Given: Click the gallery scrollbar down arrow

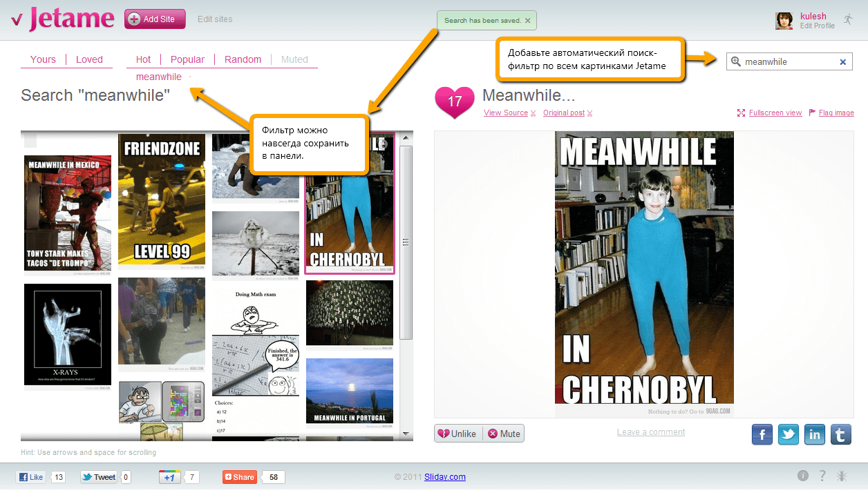Looking at the screenshot, I should point(406,434).
